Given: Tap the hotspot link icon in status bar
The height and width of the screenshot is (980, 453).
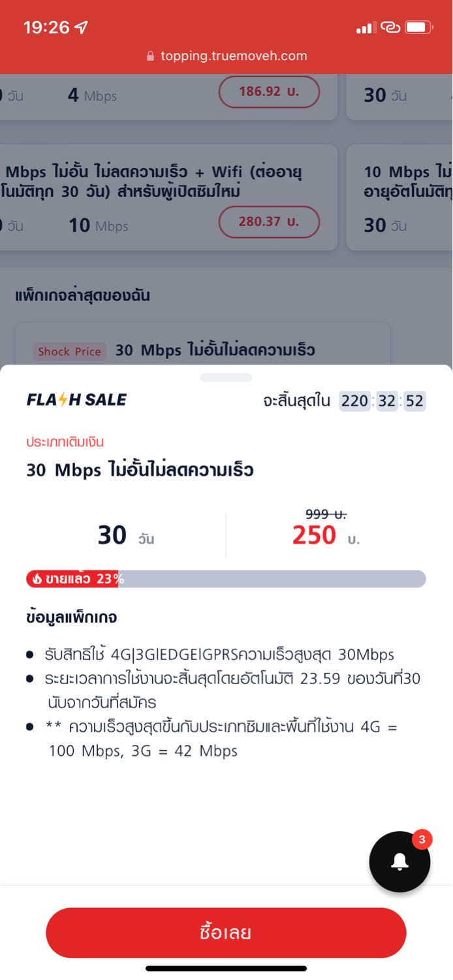Looking at the screenshot, I should [390, 27].
